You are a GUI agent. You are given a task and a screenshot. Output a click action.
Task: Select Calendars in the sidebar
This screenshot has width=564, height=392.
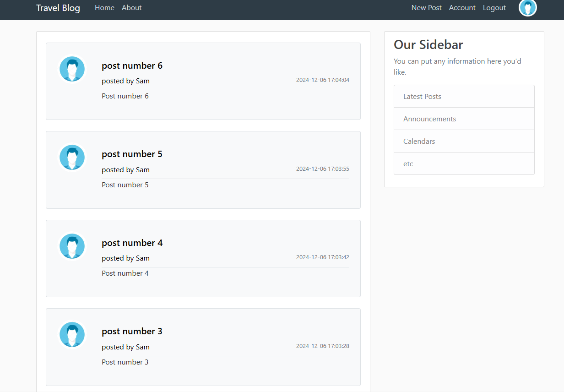coord(464,141)
